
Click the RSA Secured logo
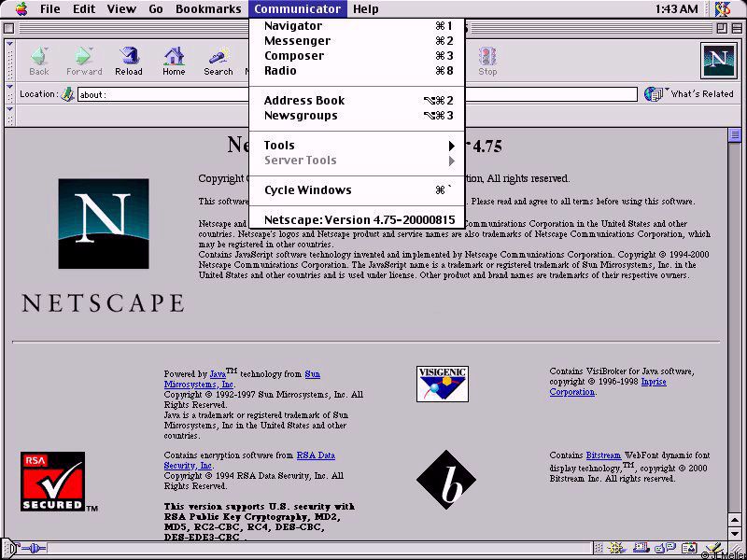coord(53,482)
